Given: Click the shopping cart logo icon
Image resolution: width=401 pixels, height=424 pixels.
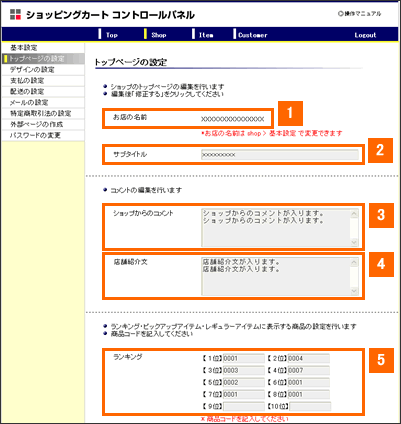Looking at the screenshot, I should pyautogui.click(x=15, y=14).
